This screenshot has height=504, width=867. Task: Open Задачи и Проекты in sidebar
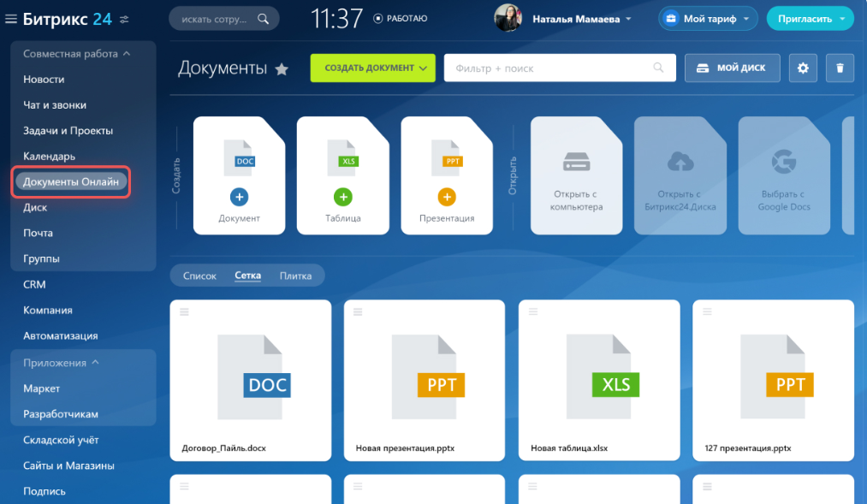pos(68,131)
